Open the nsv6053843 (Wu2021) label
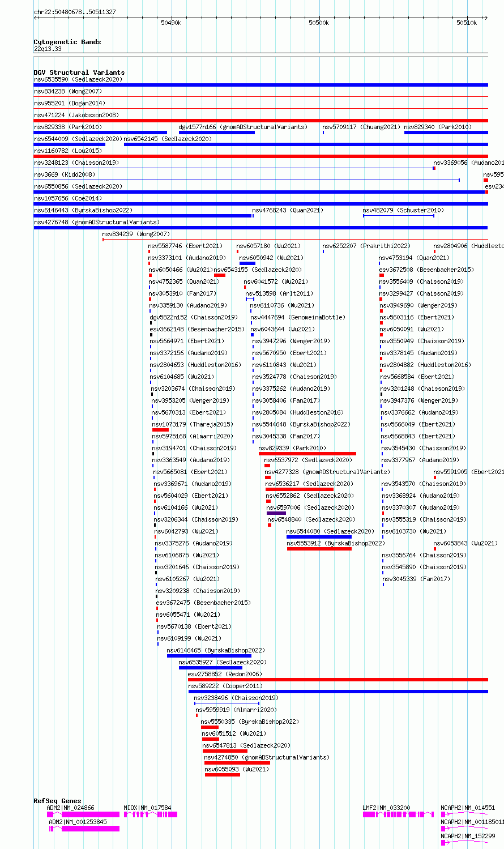The height and width of the screenshot is (849, 504). tap(465, 543)
